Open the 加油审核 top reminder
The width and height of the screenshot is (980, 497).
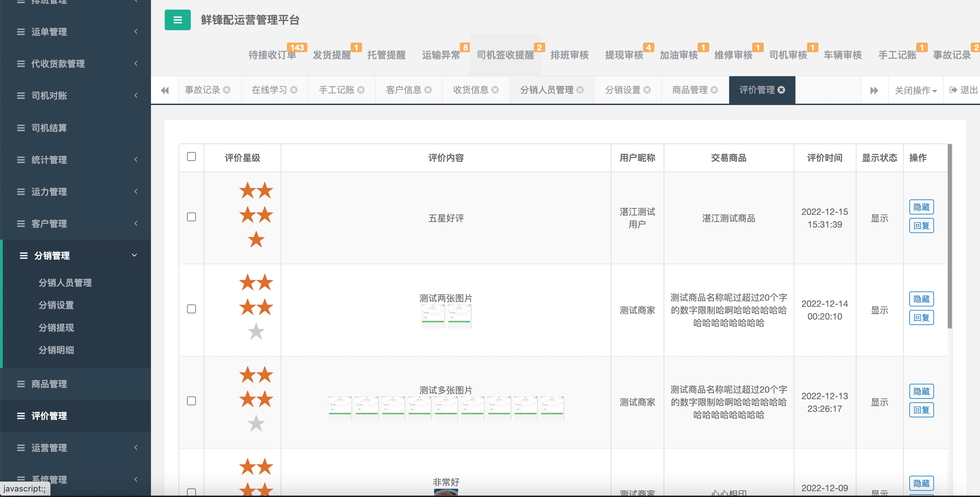click(x=679, y=55)
